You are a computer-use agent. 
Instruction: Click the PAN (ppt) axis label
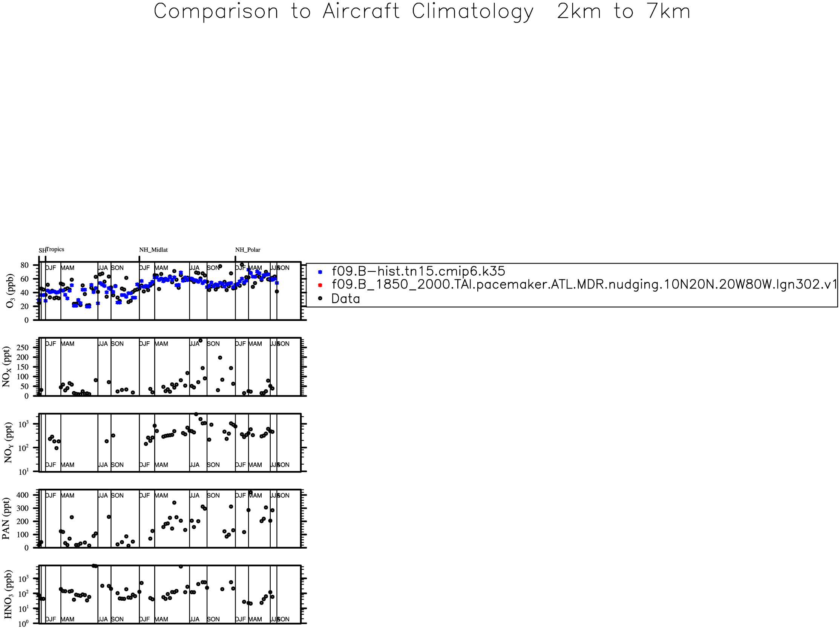[x=6, y=519]
